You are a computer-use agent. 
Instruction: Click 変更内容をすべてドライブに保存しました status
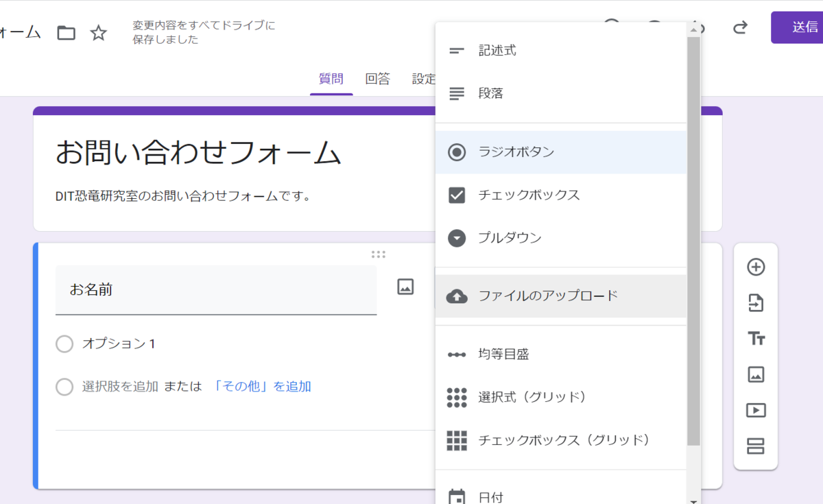(x=204, y=33)
